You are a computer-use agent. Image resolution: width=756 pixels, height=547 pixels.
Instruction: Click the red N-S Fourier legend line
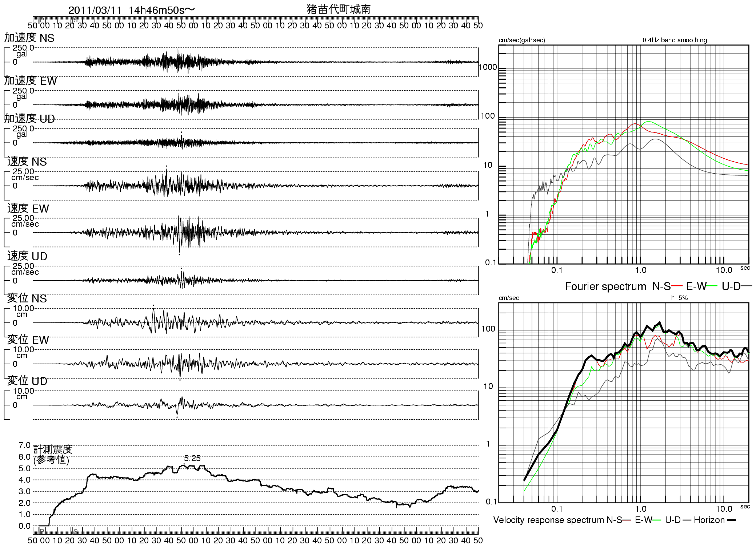point(677,286)
